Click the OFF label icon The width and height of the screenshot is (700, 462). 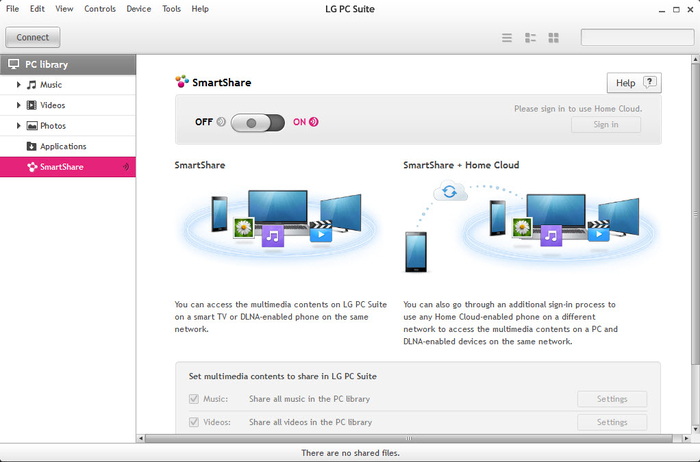pyautogui.click(x=221, y=122)
